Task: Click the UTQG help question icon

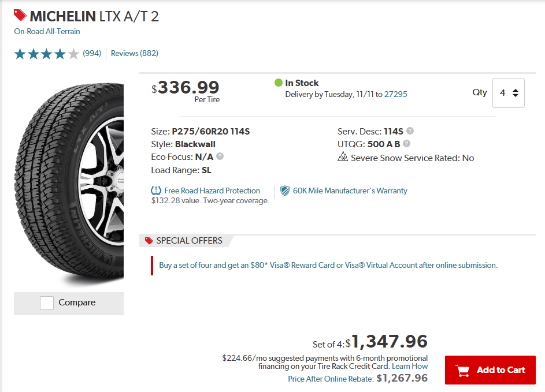Action: click(407, 144)
